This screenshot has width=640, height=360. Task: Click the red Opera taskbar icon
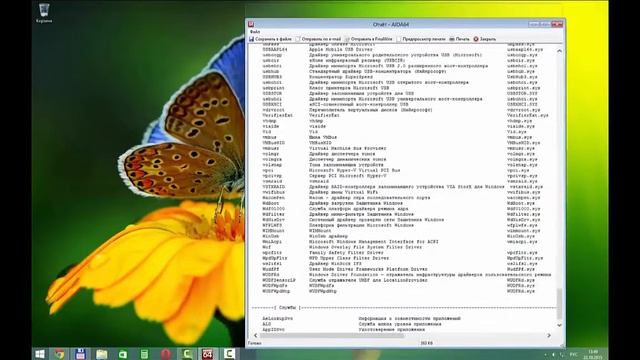[x=165, y=354]
